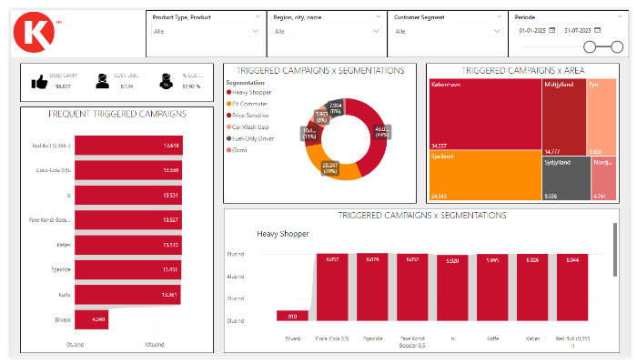Image resolution: width=637 pixels, height=364 pixels.
Task: Click the right handle of the Periode slider
Action: 617,47
